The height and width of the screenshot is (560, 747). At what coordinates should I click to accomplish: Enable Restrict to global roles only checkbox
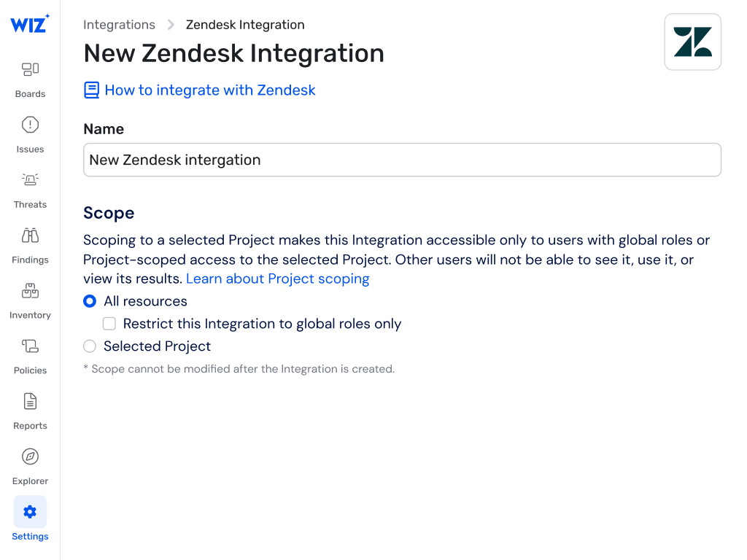point(109,324)
